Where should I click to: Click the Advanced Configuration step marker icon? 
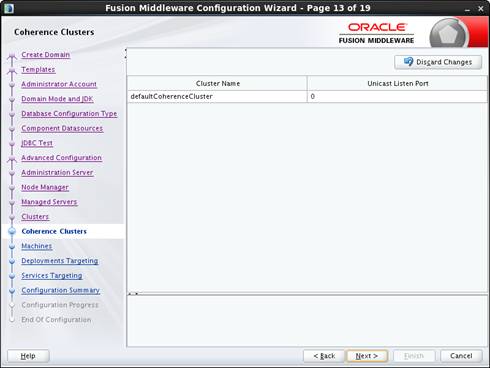coord(12,159)
